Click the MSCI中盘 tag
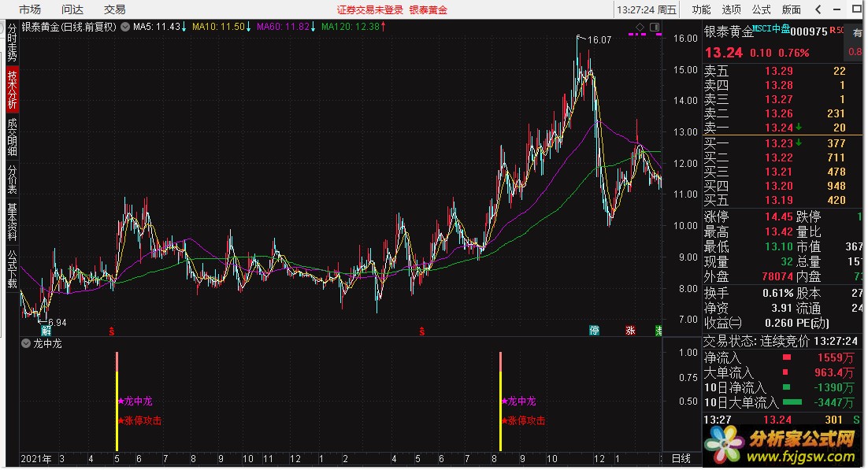Viewport: 868px width, 470px height. tap(772, 28)
